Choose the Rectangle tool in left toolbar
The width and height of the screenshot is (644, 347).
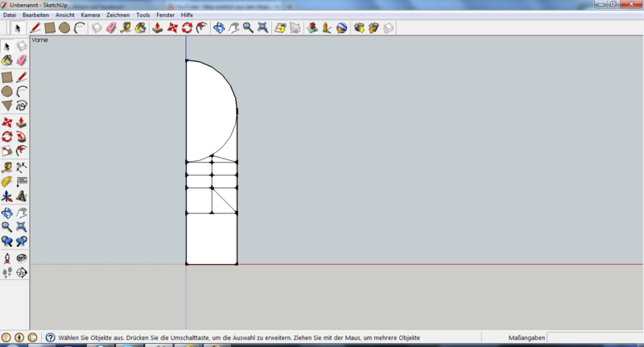click(7, 77)
